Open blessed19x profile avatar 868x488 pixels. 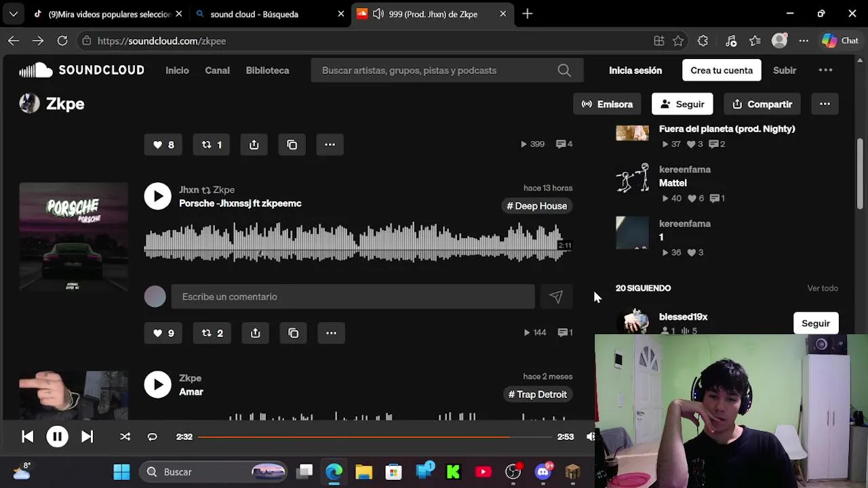(632, 321)
